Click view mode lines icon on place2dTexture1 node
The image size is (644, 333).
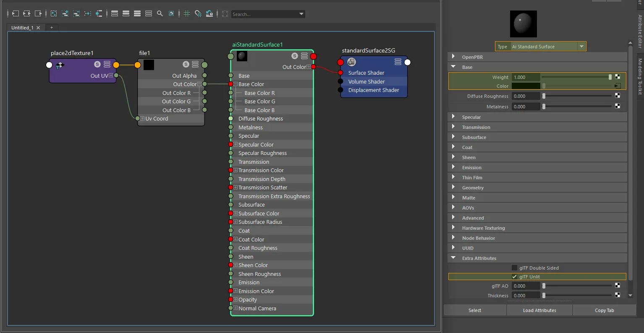tap(107, 64)
